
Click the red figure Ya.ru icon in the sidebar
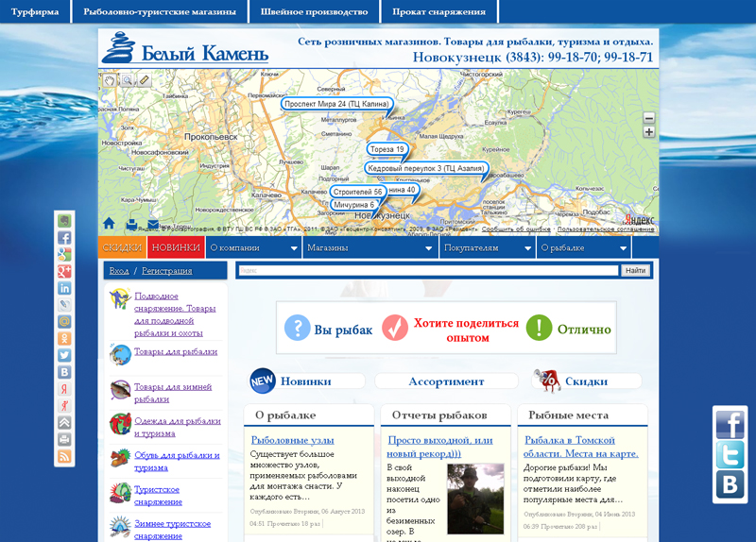(64, 406)
